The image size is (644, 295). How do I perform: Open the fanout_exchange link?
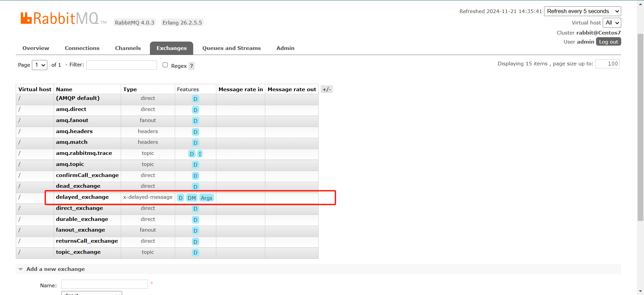coord(80,230)
